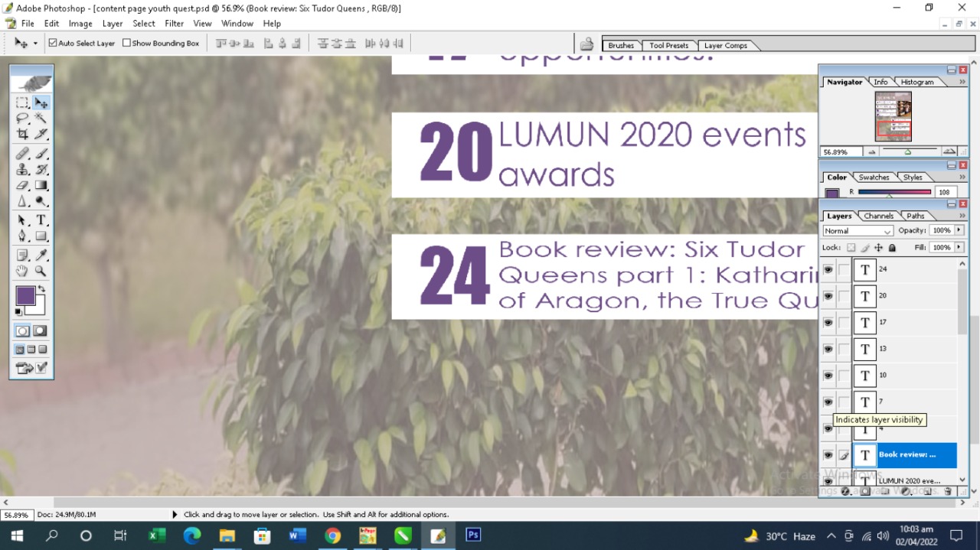Toggle visibility of Book review layer
The height and width of the screenshot is (550, 980).
828,455
